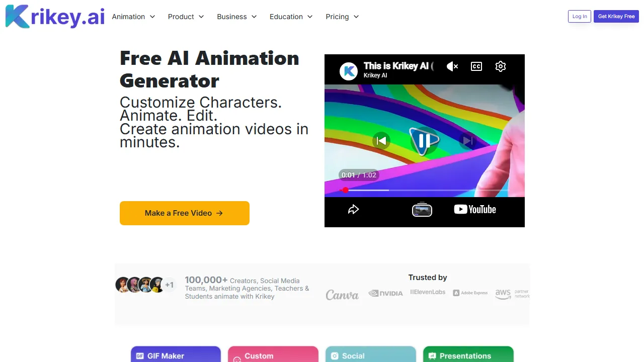Click the +1 avatar badge

pos(170,285)
